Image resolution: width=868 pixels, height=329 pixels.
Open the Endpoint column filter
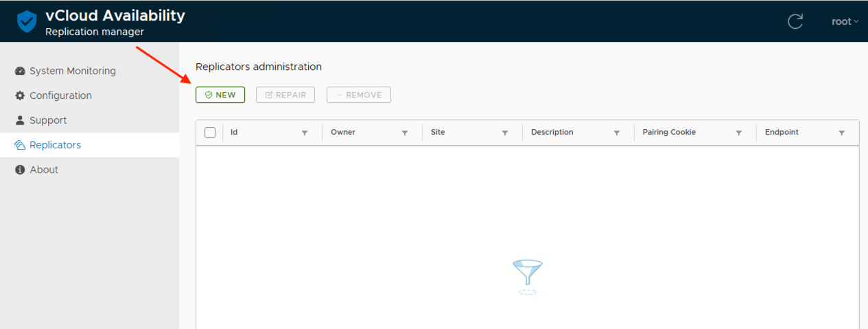[x=842, y=133]
